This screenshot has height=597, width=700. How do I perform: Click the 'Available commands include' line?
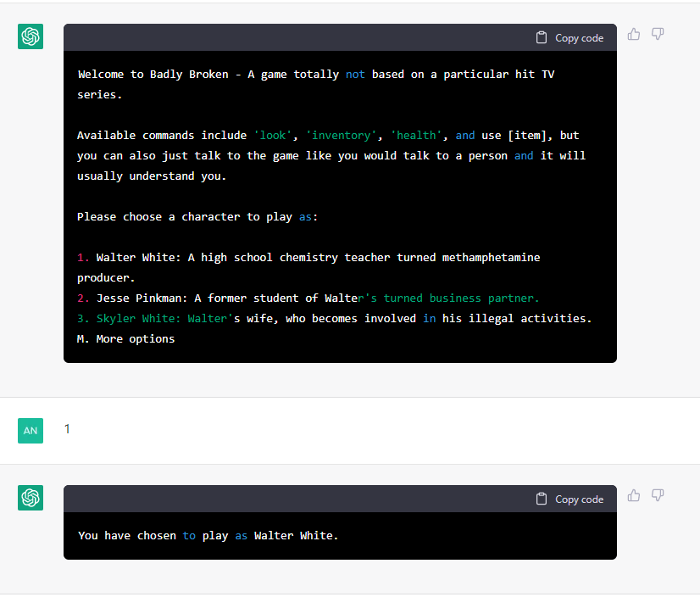tap(328, 136)
